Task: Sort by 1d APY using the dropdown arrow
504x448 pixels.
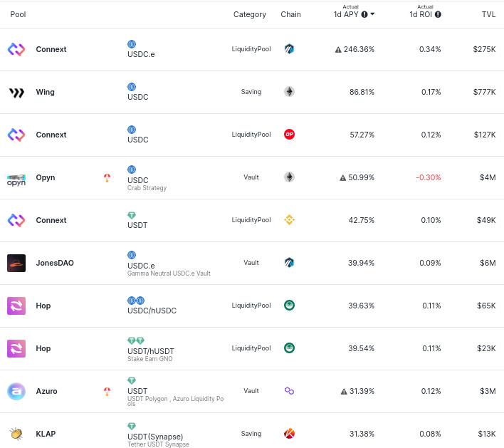Action: (x=372, y=14)
